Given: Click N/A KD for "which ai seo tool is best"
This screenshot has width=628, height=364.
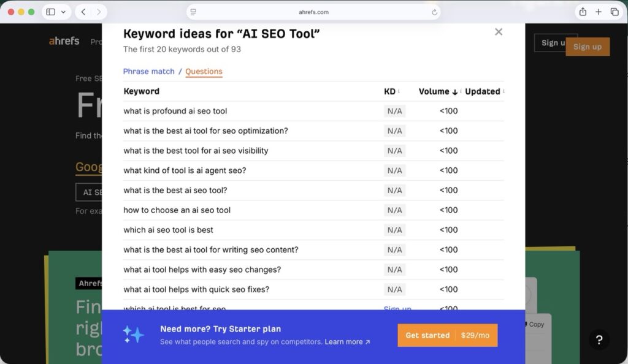Looking at the screenshot, I should pyautogui.click(x=394, y=230).
